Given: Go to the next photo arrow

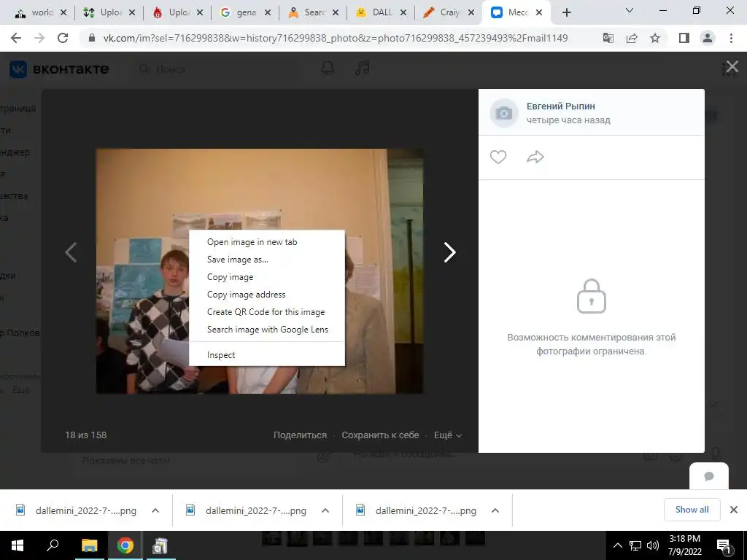Looking at the screenshot, I should coord(449,252).
